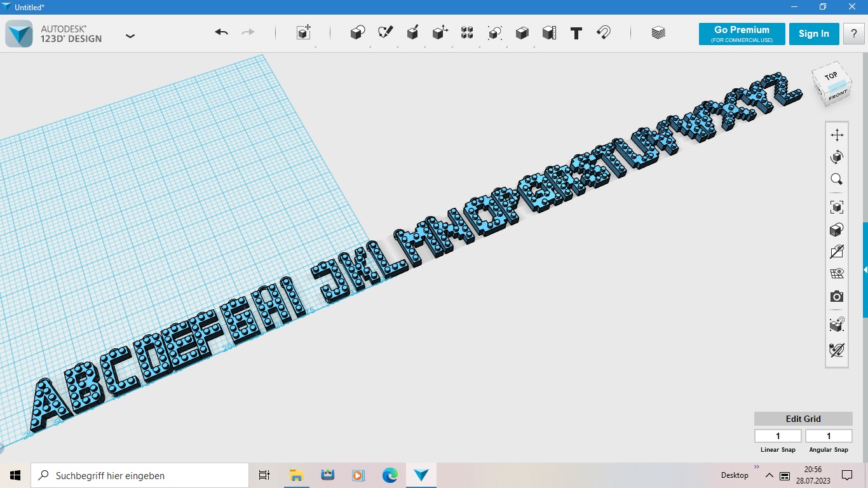Open the Primitives shapes menu
The width and height of the screenshot is (868, 488).
click(x=358, y=33)
